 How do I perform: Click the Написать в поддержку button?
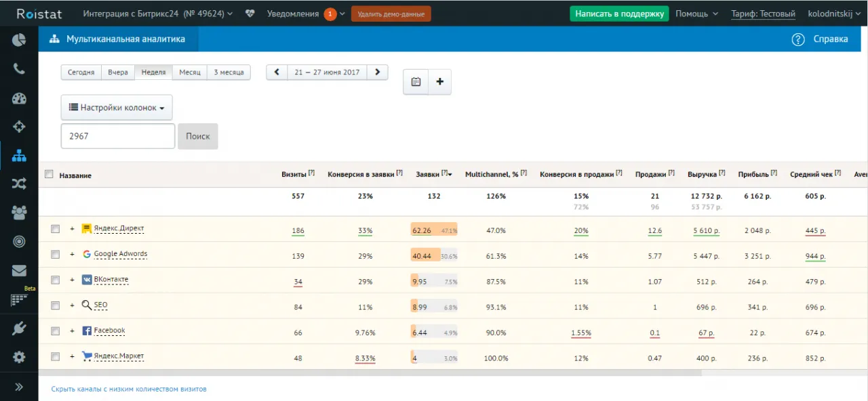619,14
